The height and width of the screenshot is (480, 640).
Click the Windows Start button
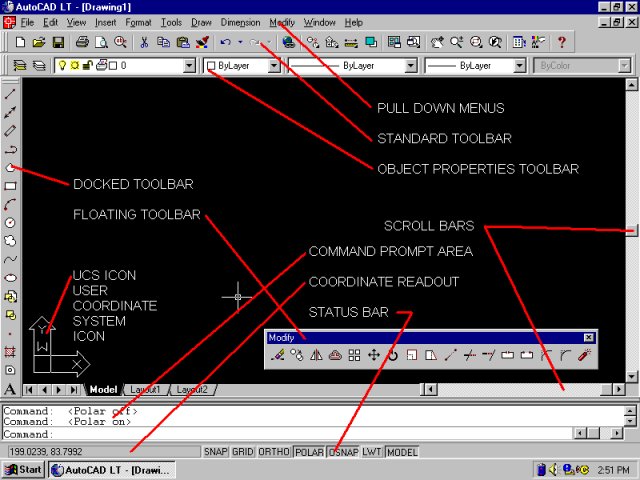tap(24, 470)
